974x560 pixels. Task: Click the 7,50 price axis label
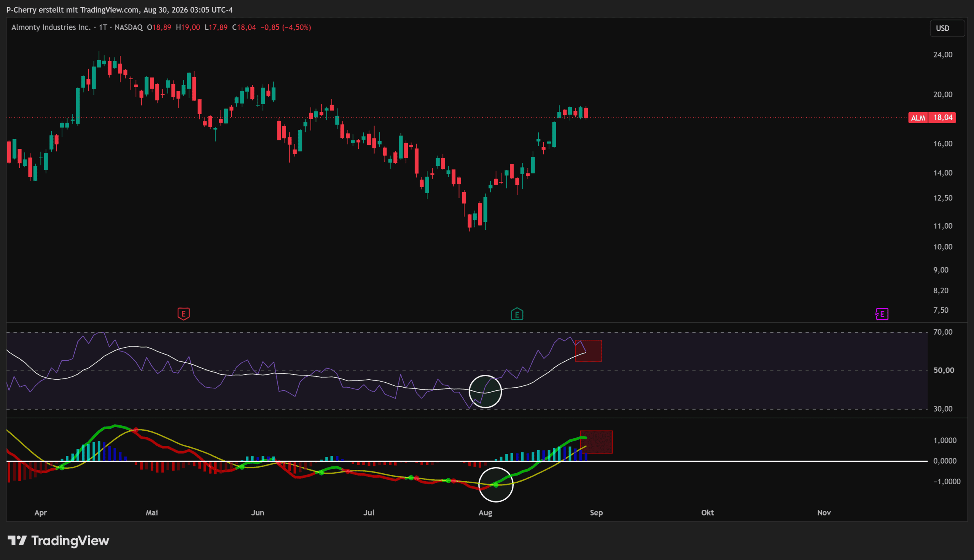941,310
